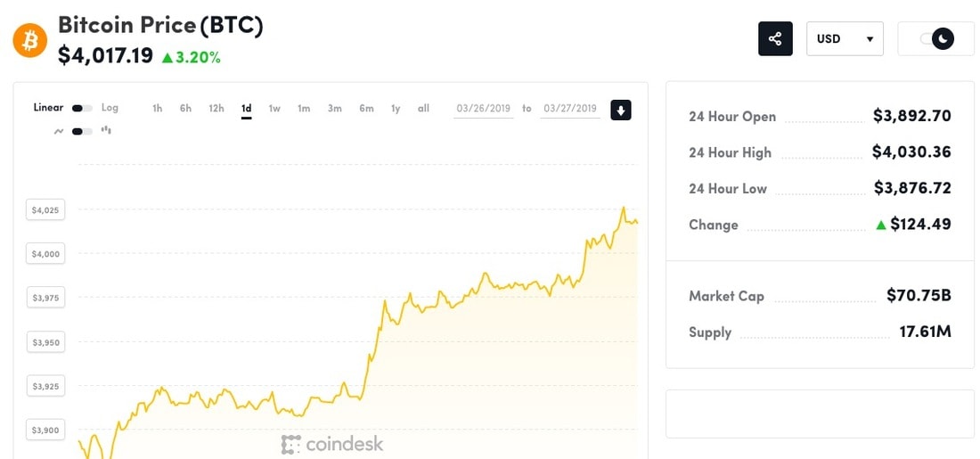The image size is (980, 459).
Task: Click the $4,025 axis price label
Action: pyautogui.click(x=45, y=209)
